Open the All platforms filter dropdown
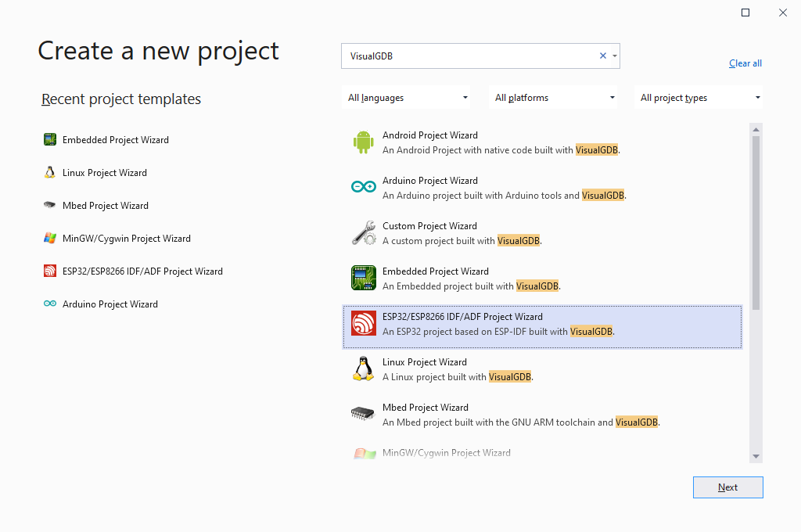Viewport: 801px width, 532px height. (555, 98)
